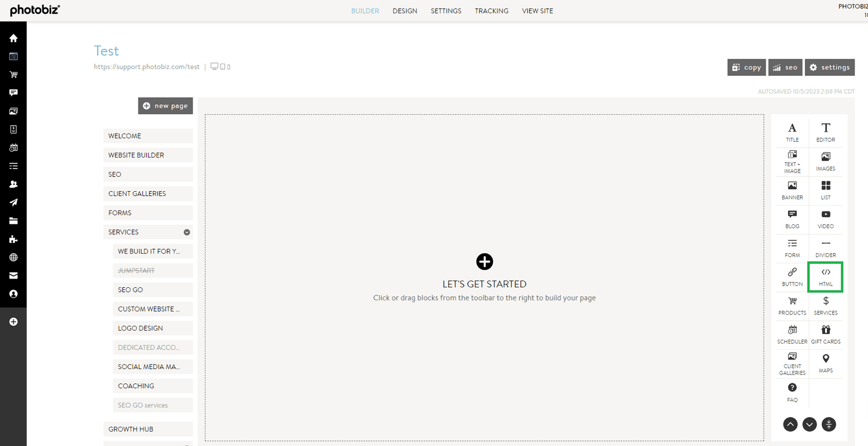
Task: Open the home icon in left sidebar
Action: tap(13, 38)
